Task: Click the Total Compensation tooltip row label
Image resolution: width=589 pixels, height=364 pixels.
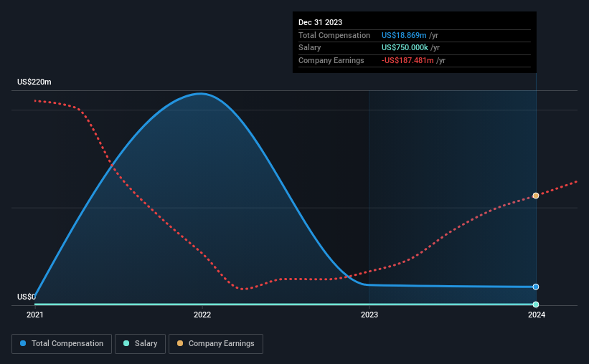Action: click(x=334, y=35)
